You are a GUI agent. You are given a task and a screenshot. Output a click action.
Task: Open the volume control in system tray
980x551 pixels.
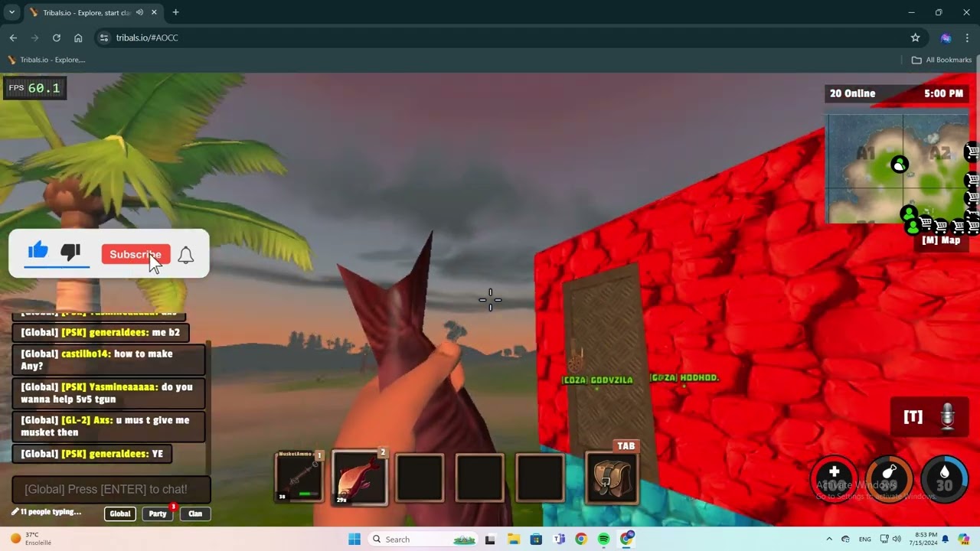click(897, 540)
